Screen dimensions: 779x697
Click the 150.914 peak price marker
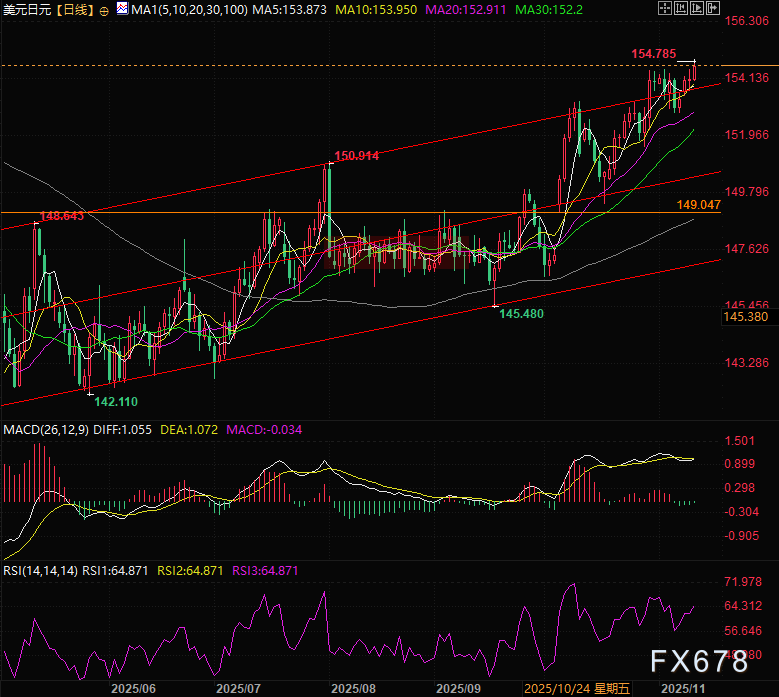(357, 156)
